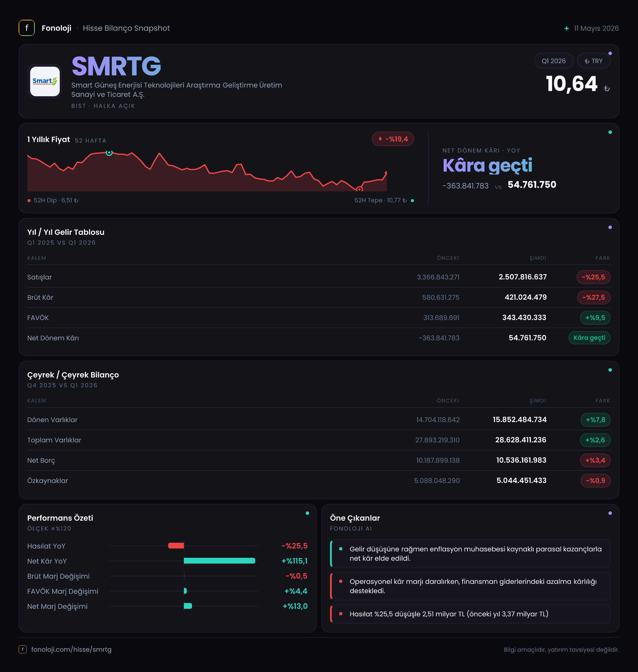
Task: Click the Fonoloji brand name
Action: point(57,28)
